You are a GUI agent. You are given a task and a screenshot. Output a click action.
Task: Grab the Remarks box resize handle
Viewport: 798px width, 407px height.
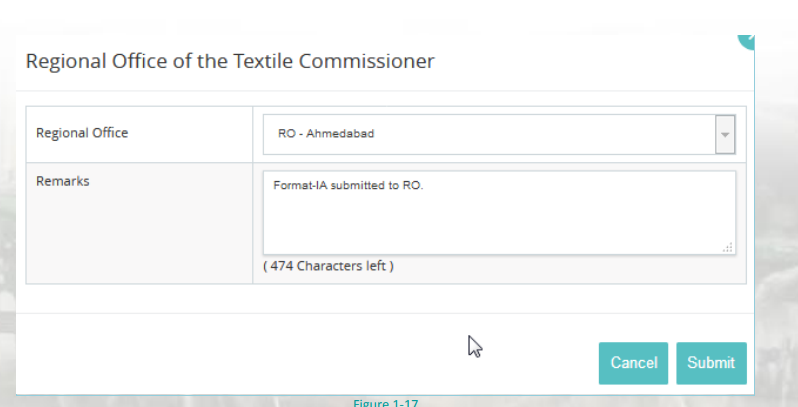(x=727, y=247)
